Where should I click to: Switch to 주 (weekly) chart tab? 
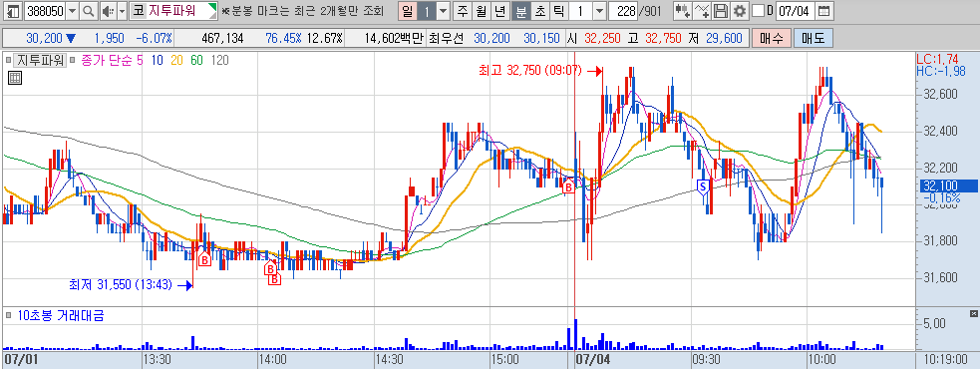point(462,11)
